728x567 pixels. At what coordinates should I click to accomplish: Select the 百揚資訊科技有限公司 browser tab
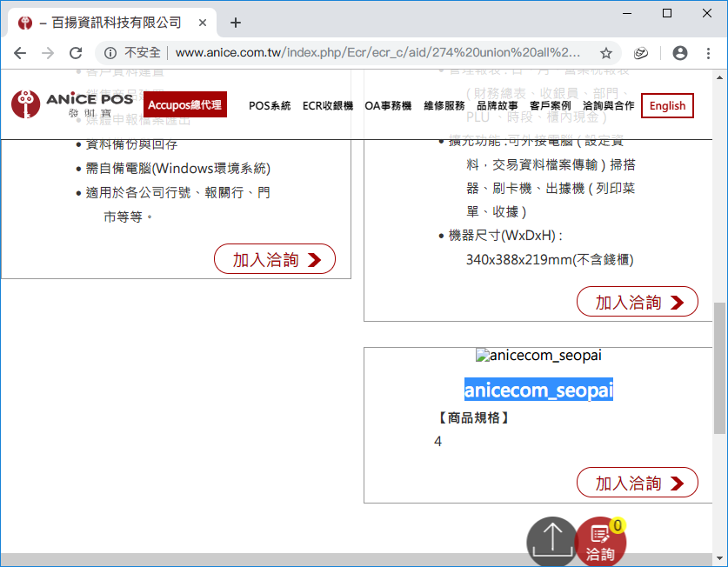(x=111, y=23)
